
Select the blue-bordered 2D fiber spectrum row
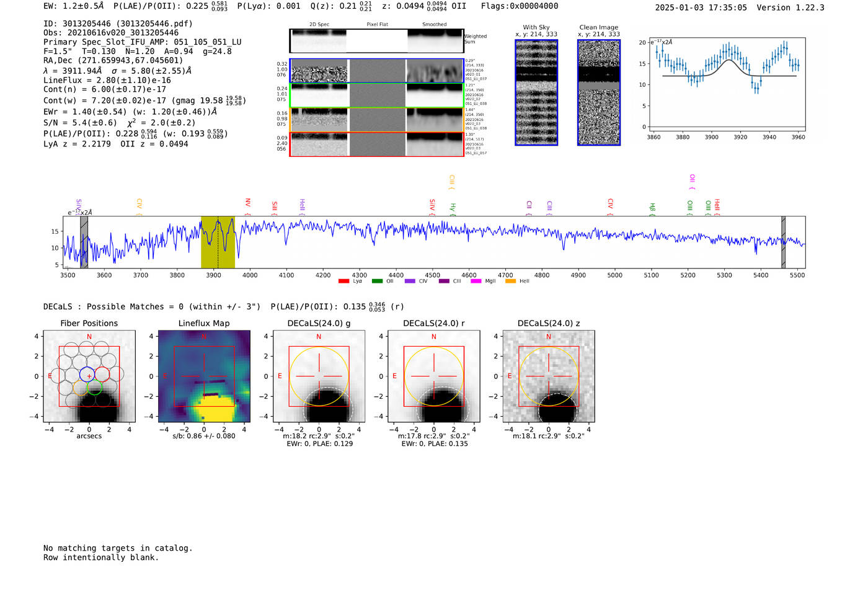pos(377,71)
